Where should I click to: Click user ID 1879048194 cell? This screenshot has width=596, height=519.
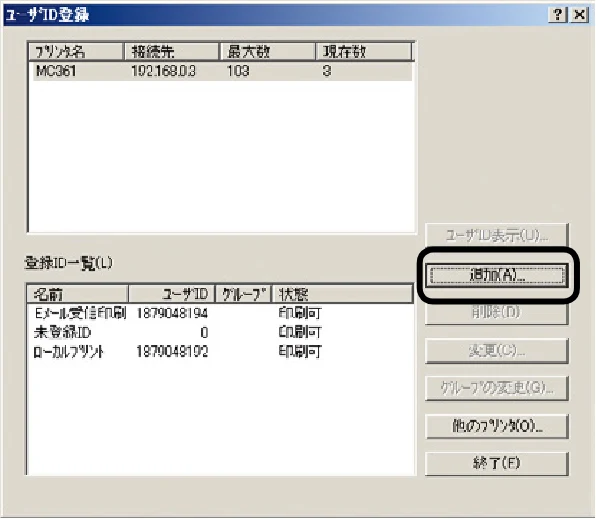coord(172,313)
